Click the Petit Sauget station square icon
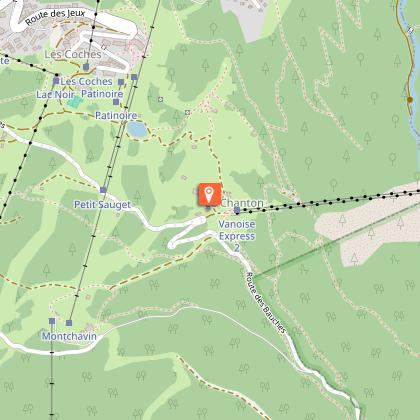This screenshot has height=420, width=420. click(103, 190)
